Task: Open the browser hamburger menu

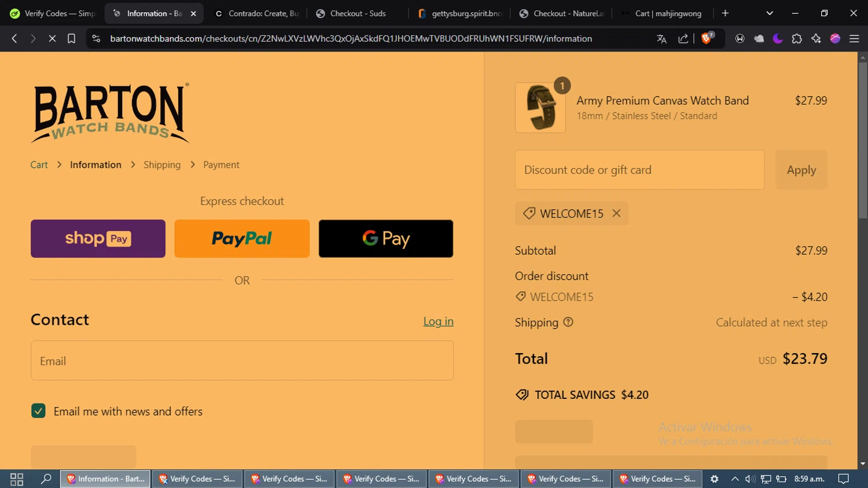Action: (x=854, y=39)
